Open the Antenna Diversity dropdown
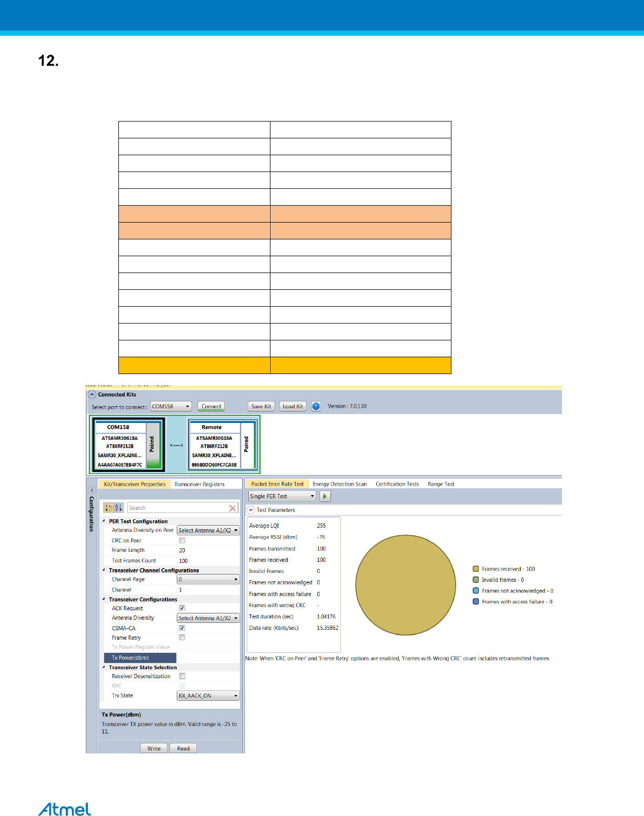 coord(208,618)
